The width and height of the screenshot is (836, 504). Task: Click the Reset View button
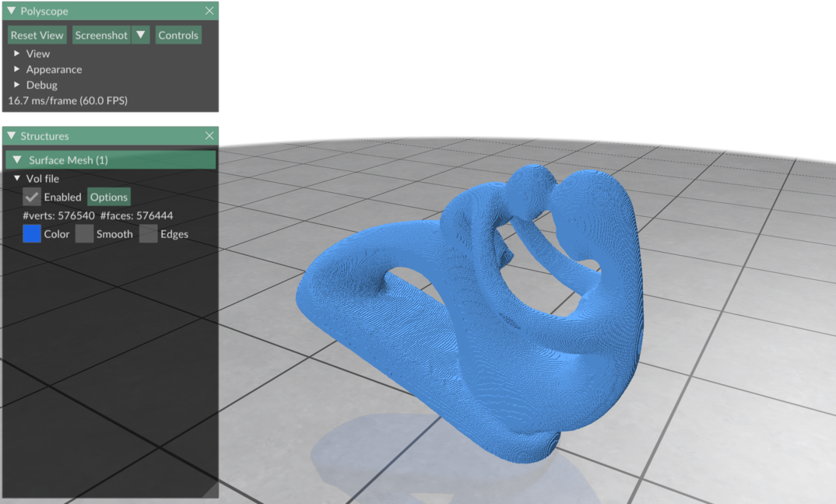tap(37, 35)
